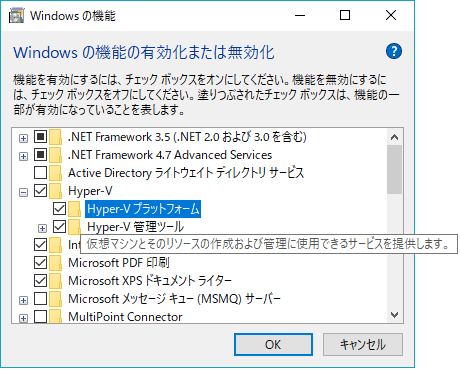Select Microsoft XPS ドキュメント ライター label

150,281
